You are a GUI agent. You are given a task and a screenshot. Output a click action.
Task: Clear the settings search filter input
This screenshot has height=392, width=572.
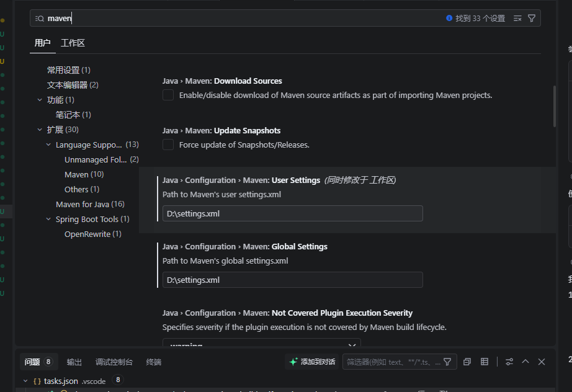coord(517,18)
